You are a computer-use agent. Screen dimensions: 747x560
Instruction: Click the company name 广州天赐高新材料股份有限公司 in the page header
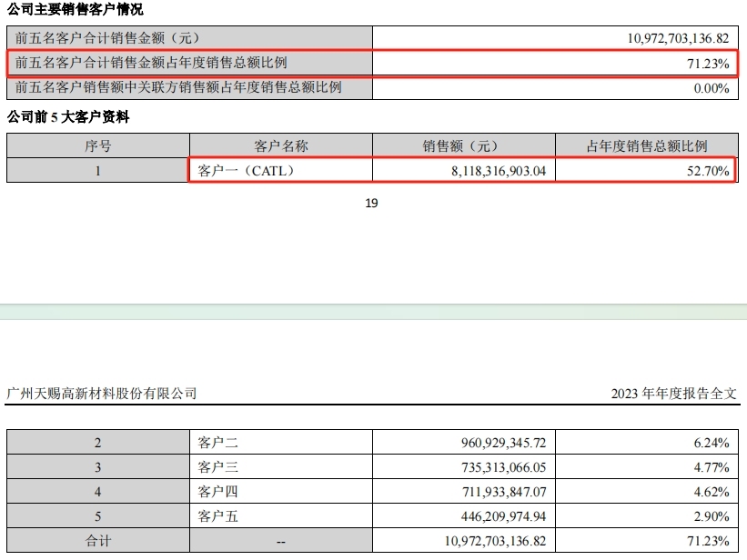pyautogui.click(x=102, y=394)
